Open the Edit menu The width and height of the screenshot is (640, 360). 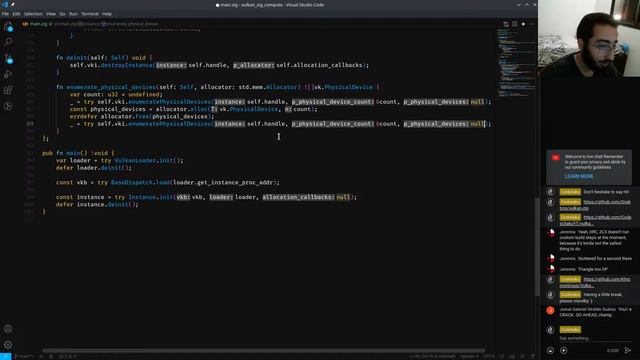[x=16, y=14]
